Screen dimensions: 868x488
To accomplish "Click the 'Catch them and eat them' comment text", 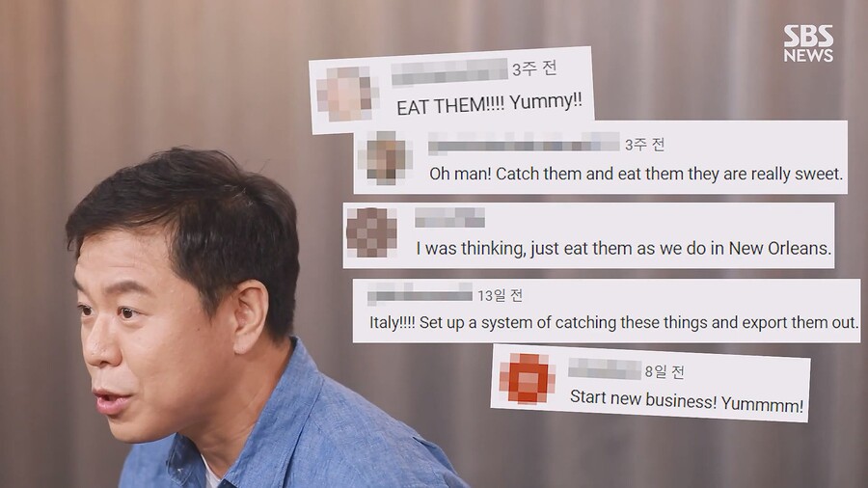I will (637, 174).
